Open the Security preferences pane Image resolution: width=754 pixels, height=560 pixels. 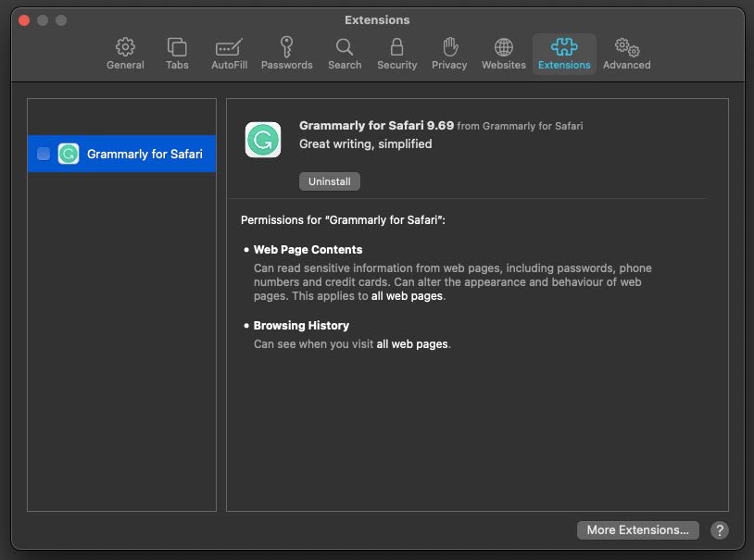396,54
